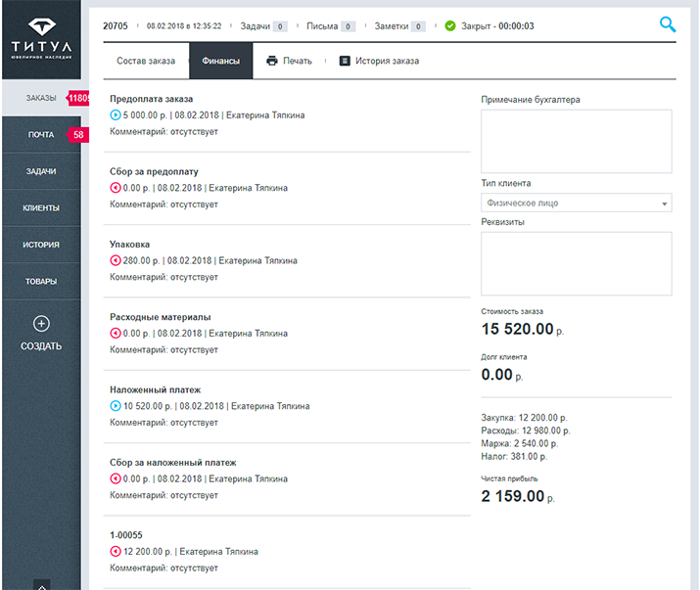Click blue arrow icon of Наложенный платеж
Image resolution: width=700 pixels, height=590 pixels.
point(116,406)
